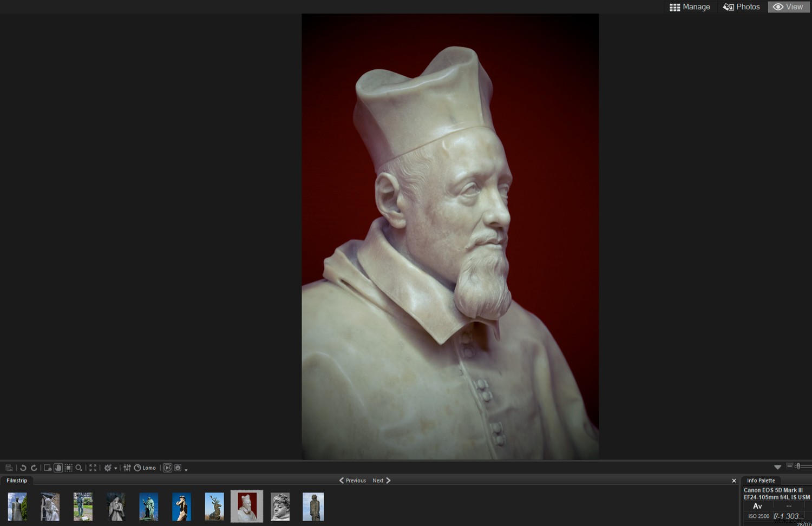Select the magnifier zoom tool
The height and width of the screenshot is (526, 812).
coord(79,468)
